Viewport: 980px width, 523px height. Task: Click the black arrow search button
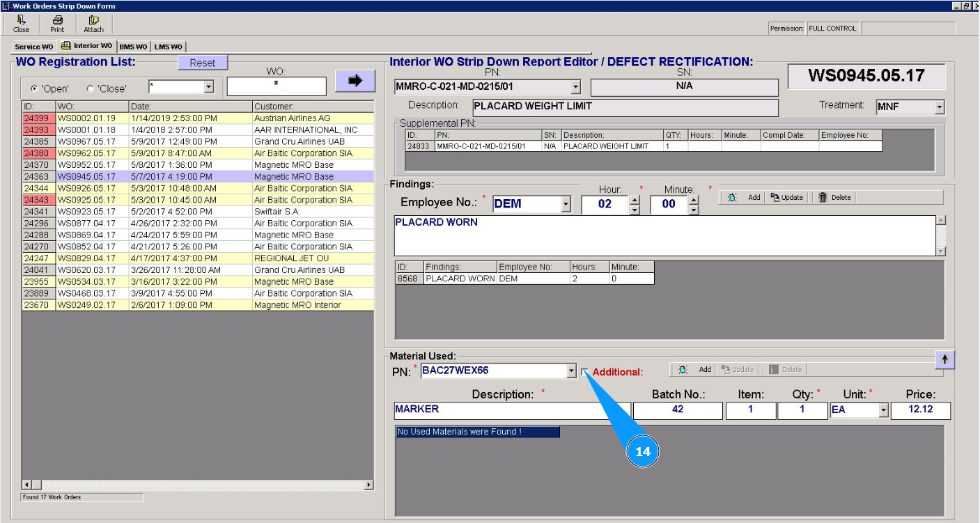(355, 81)
